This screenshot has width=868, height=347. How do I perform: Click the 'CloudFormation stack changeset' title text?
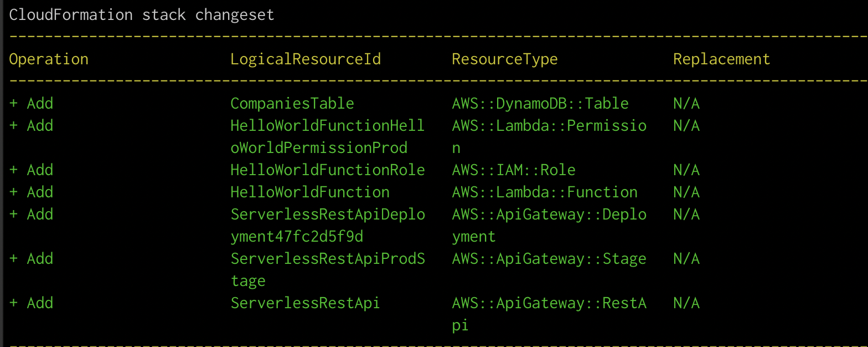(x=142, y=15)
